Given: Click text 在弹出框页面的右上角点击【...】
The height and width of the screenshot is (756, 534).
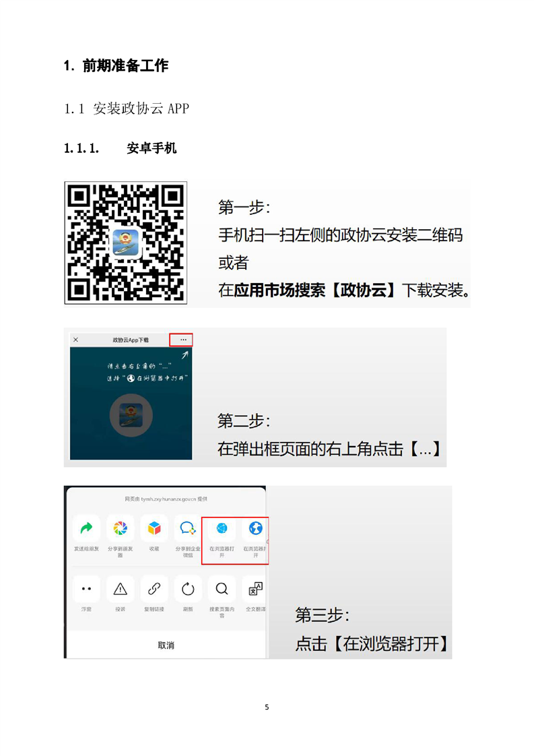Looking at the screenshot, I should 329,449.
